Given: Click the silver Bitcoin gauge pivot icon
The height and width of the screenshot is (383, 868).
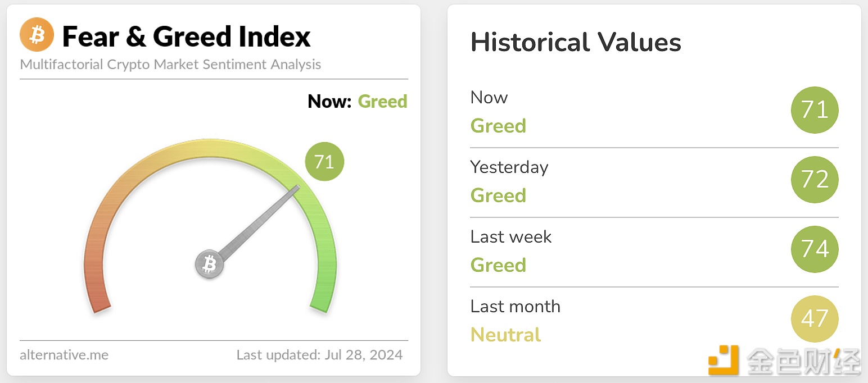Looking at the screenshot, I should tap(210, 265).
